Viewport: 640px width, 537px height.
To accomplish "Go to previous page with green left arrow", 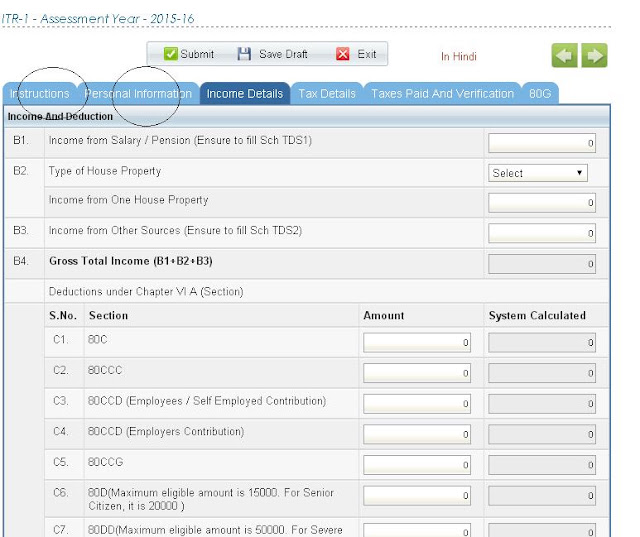I will [564, 55].
